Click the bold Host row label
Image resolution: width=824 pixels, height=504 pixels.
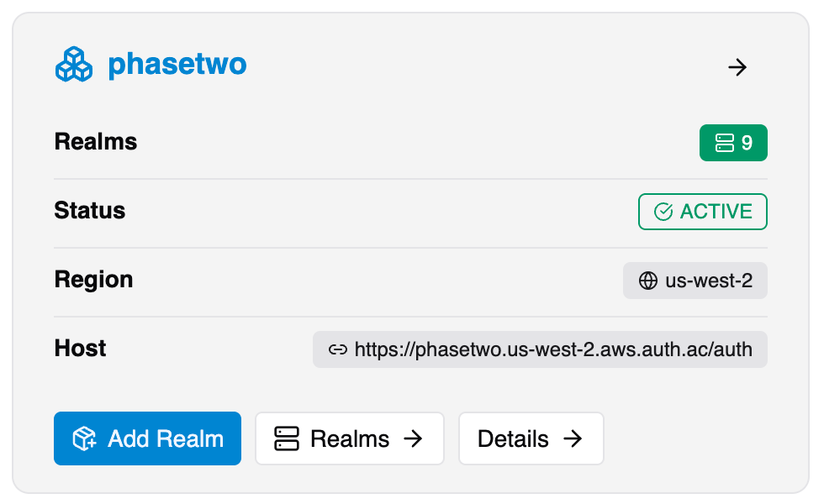point(81,348)
